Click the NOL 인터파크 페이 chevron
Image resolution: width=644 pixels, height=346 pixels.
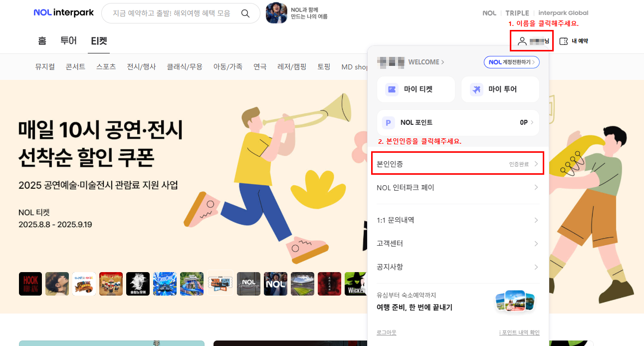click(536, 188)
